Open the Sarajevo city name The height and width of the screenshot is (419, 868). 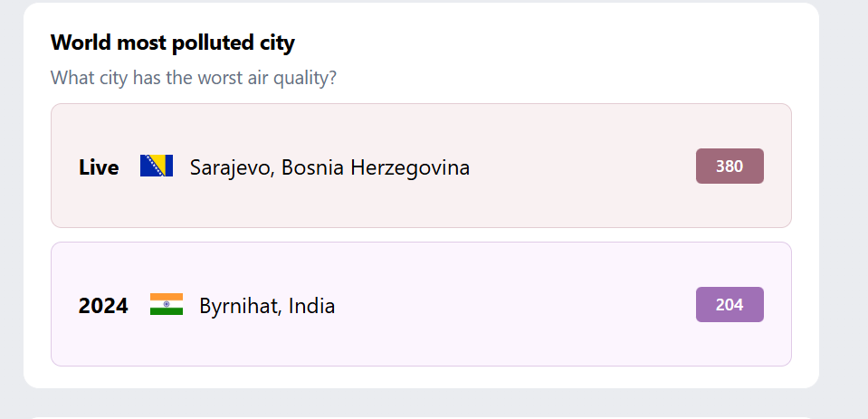coord(231,167)
